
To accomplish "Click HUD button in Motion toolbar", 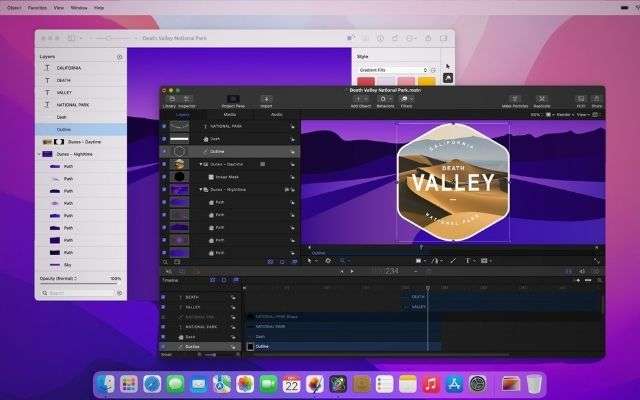I will (580, 99).
